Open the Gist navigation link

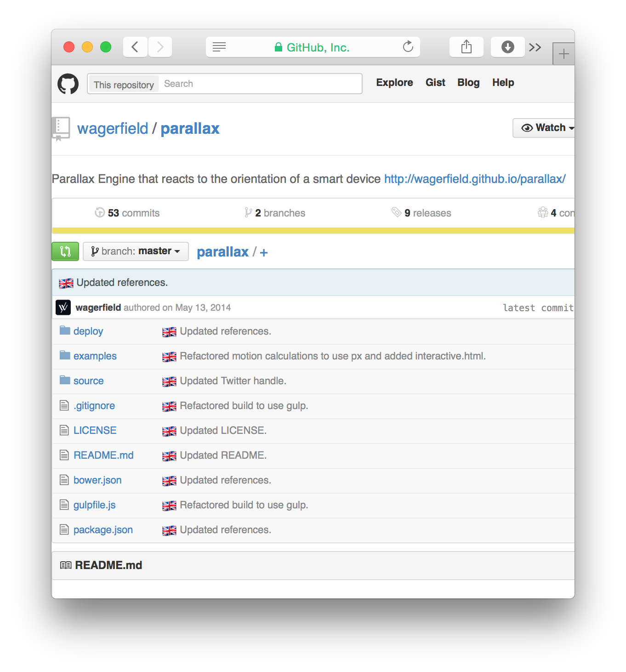point(435,83)
